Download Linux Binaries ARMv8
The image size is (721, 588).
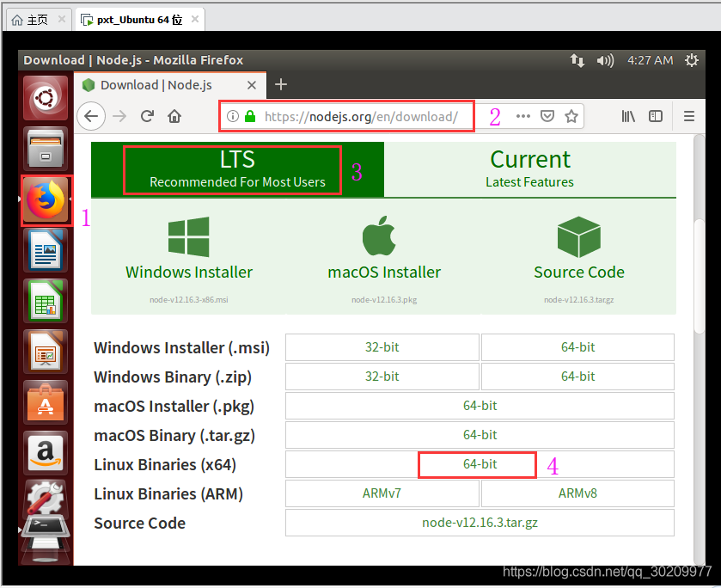tap(578, 493)
